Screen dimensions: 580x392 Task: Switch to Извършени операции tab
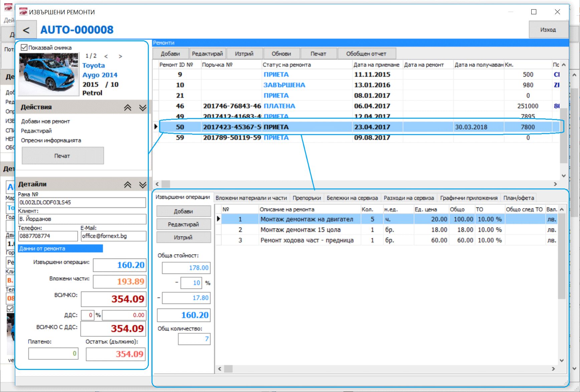pyautogui.click(x=183, y=197)
